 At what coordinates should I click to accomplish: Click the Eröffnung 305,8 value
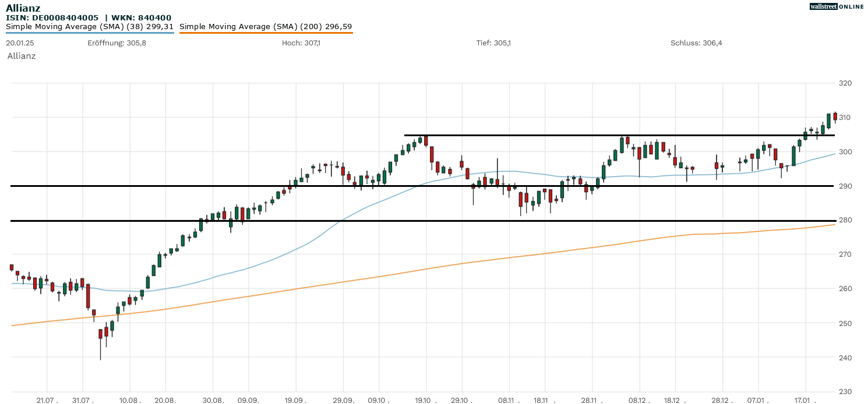[117, 43]
